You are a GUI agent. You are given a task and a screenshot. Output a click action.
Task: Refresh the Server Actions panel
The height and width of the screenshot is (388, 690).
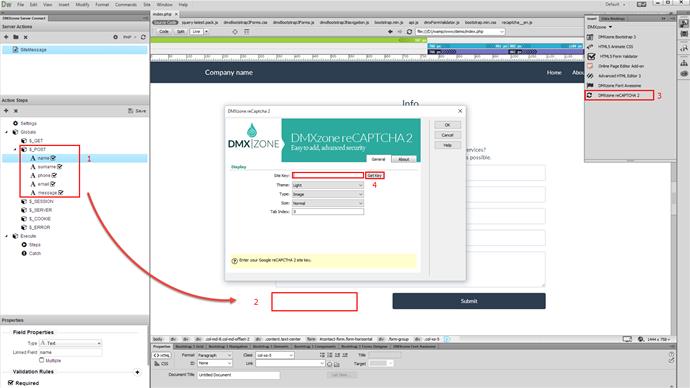click(x=143, y=37)
